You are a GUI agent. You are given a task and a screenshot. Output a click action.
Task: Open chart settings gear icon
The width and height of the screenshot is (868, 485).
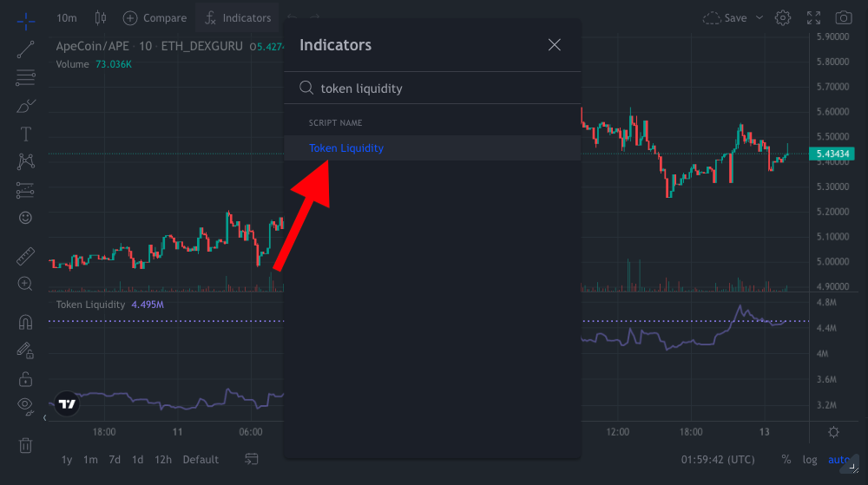[783, 17]
